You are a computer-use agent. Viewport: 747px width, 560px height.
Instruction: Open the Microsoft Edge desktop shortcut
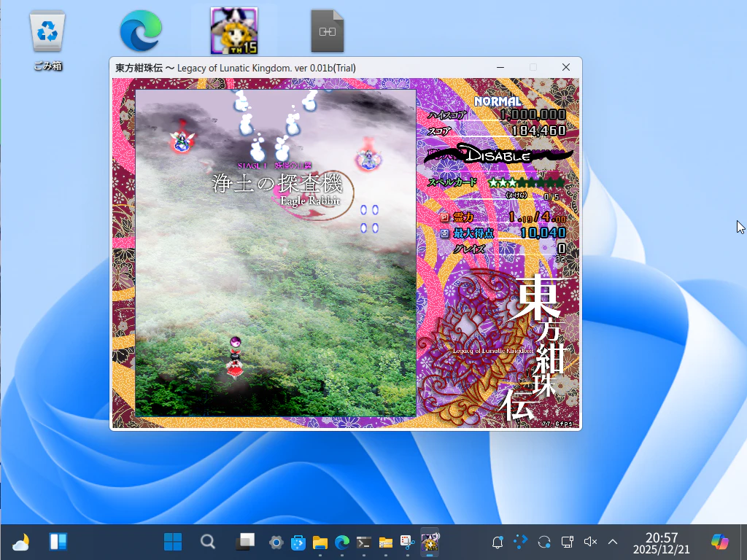[x=141, y=31]
